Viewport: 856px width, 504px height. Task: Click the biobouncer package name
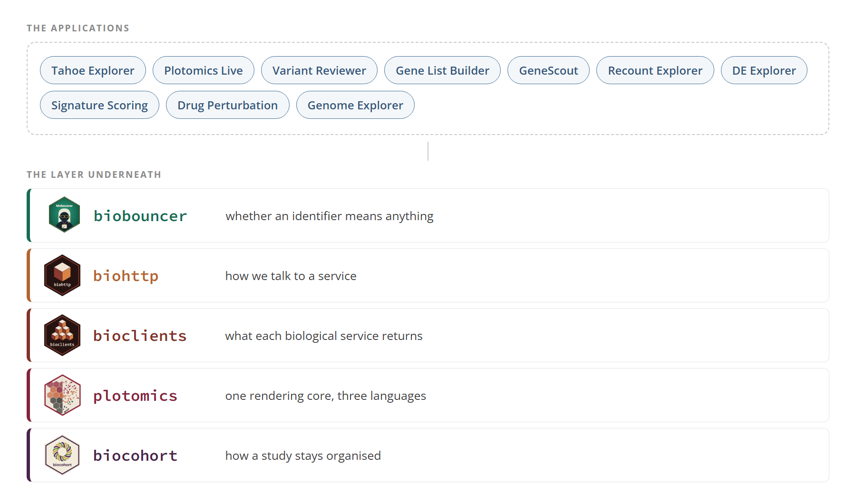click(140, 216)
